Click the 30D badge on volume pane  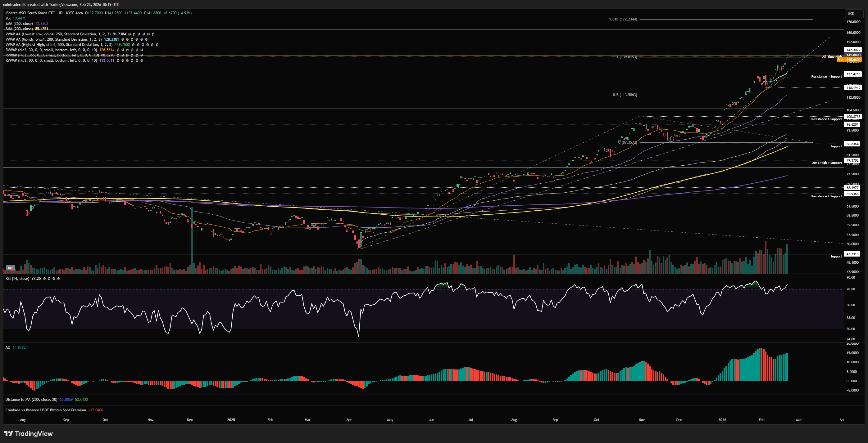tap(10, 268)
